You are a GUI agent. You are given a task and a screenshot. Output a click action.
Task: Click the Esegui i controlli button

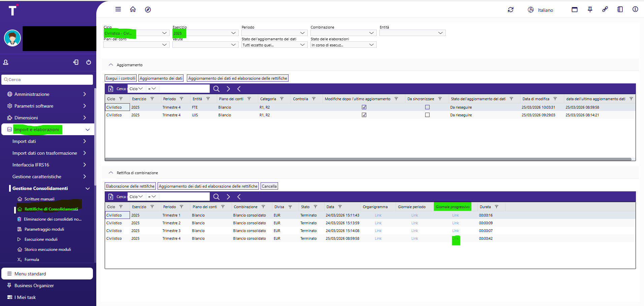coord(121,78)
